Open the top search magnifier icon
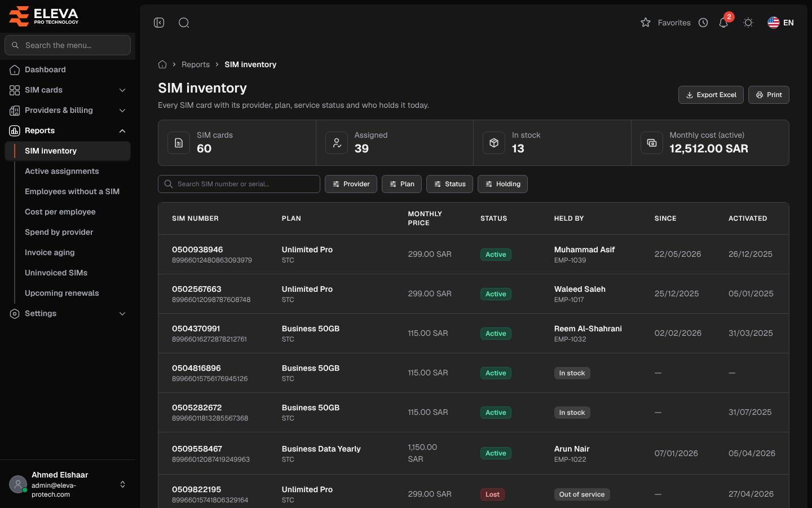The image size is (812, 508). (x=184, y=23)
